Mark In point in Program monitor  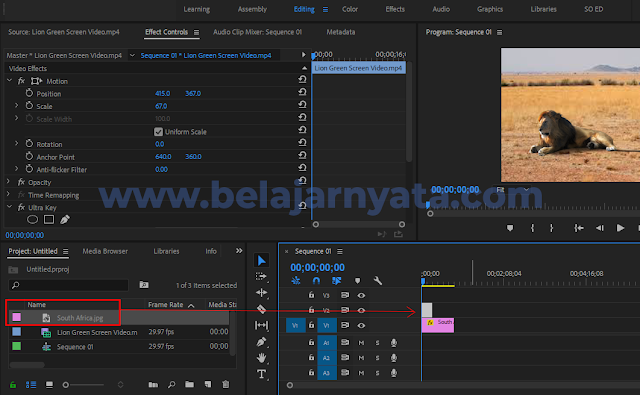point(532,228)
